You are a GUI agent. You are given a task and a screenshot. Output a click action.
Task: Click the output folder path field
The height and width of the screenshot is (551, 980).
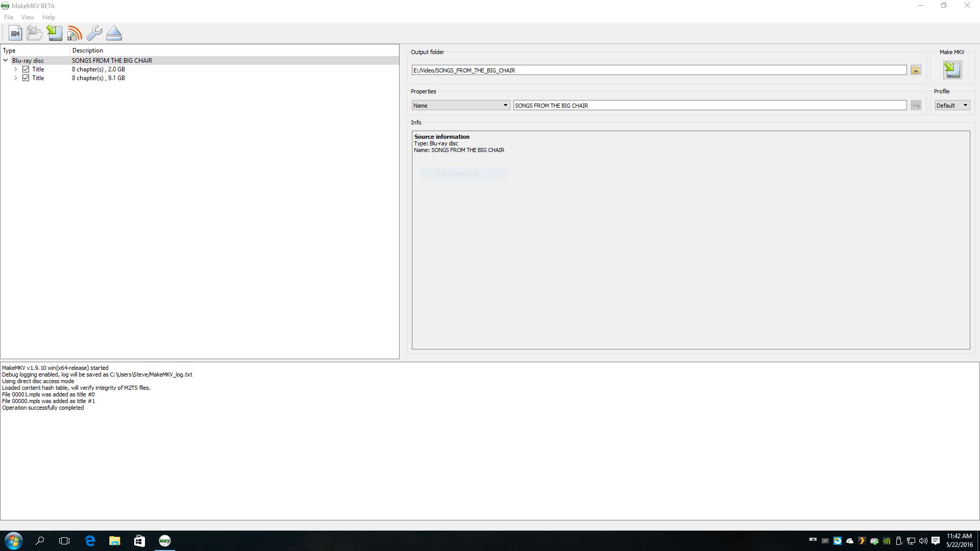point(659,70)
